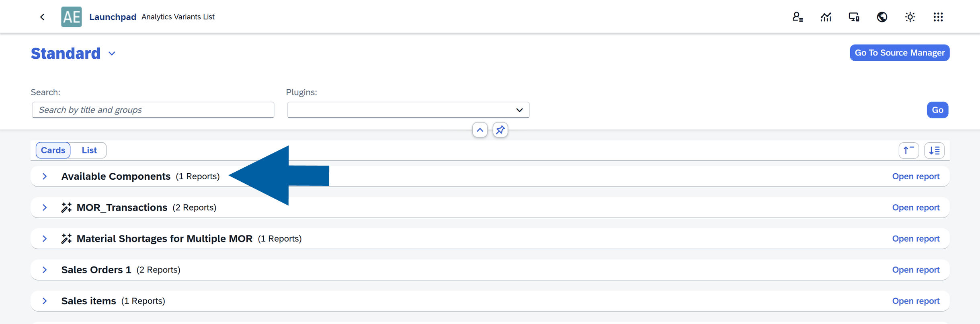Image resolution: width=980 pixels, height=324 pixels.
Task: Click the magic wand icon beside MOR_Transactions
Action: point(66,207)
